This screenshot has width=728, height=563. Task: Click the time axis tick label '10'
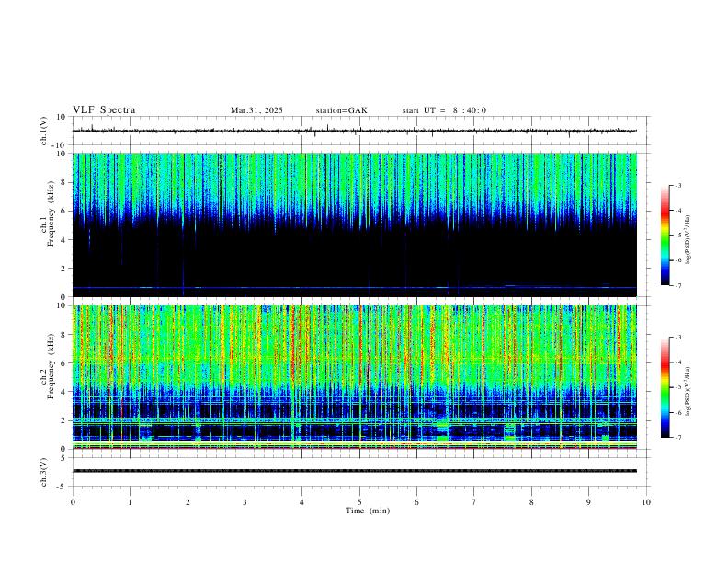[646, 502]
